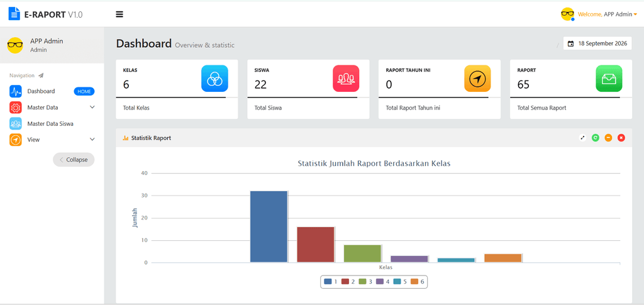Close the Statistik Raport panel
This screenshot has height=305, width=644.
click(x=621, y=138)
